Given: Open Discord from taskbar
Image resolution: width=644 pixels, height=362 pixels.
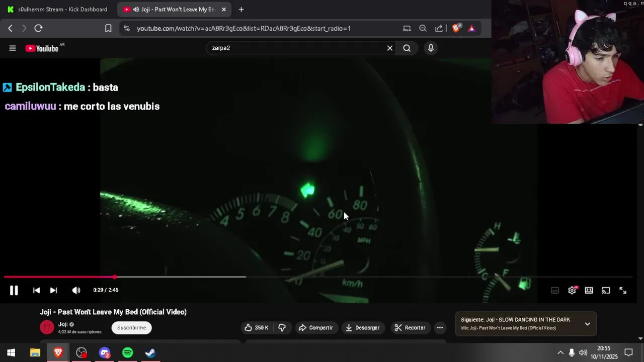Looking at the screenshot, I should click(x=104, y=353).
